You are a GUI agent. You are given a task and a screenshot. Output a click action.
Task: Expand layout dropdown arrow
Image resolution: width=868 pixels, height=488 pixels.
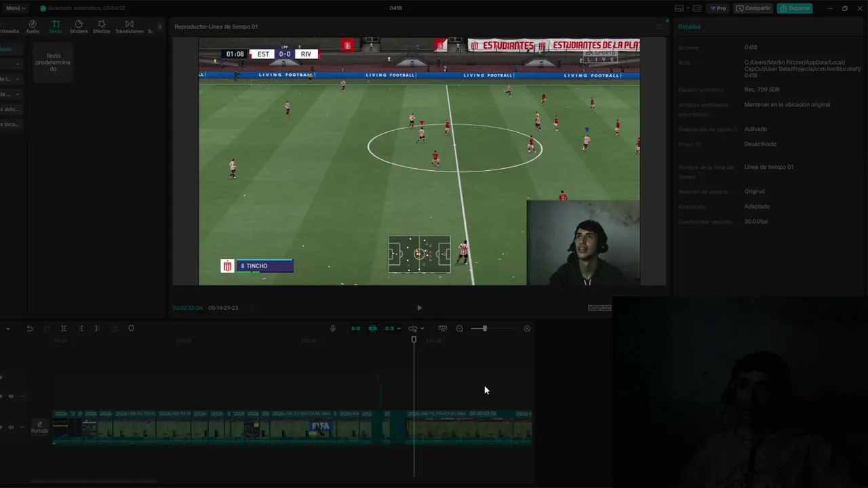point(688,8)
